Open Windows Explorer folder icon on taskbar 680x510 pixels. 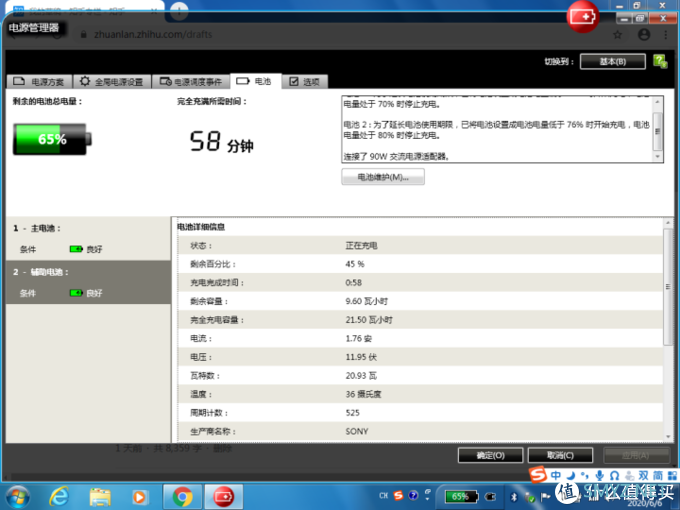tap(100, 497)
